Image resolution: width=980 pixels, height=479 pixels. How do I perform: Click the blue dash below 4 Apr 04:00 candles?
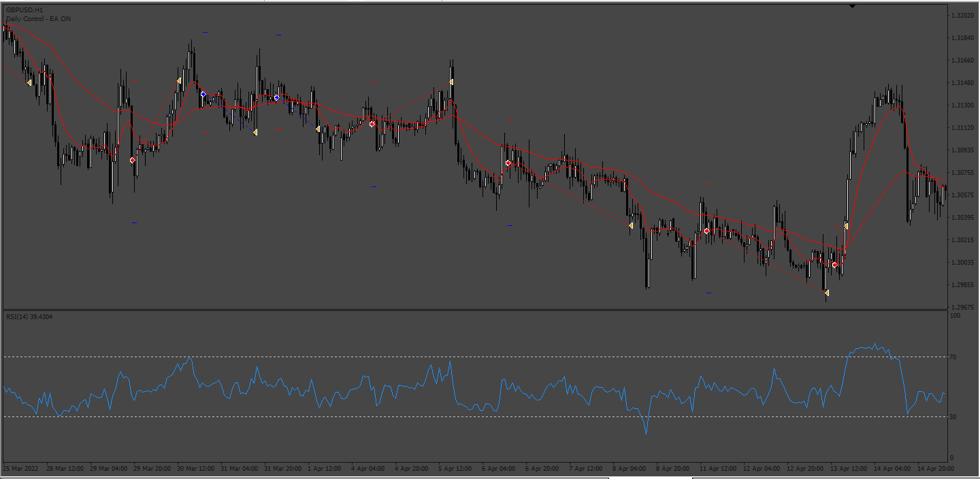(374, 186)
